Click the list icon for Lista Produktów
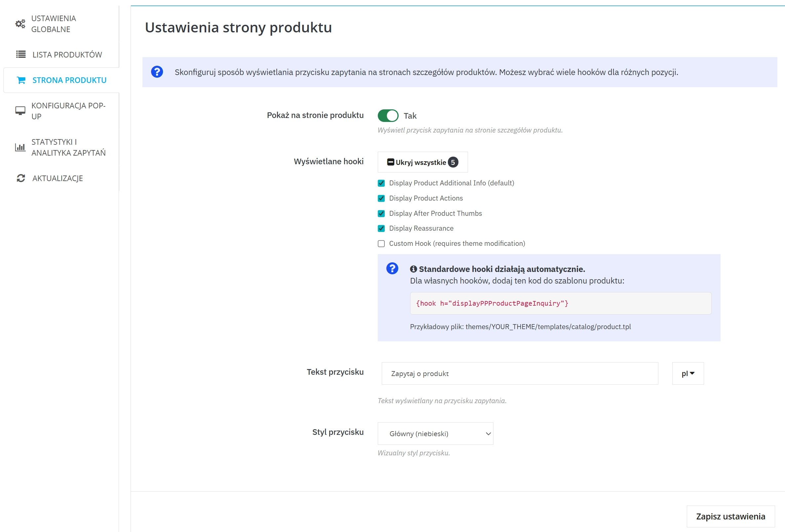This screenshot has width=785, height=532. 21,55
